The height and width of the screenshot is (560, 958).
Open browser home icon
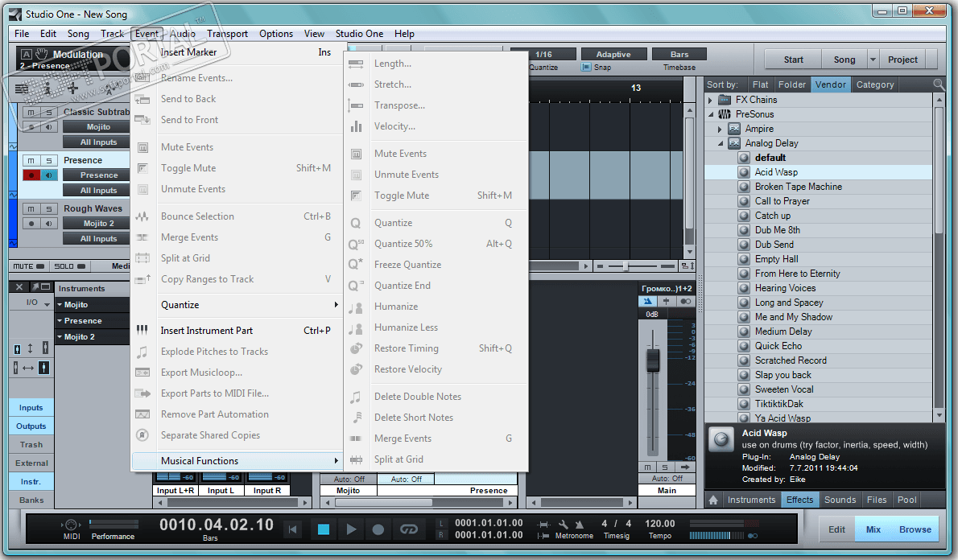pos(713,500)
